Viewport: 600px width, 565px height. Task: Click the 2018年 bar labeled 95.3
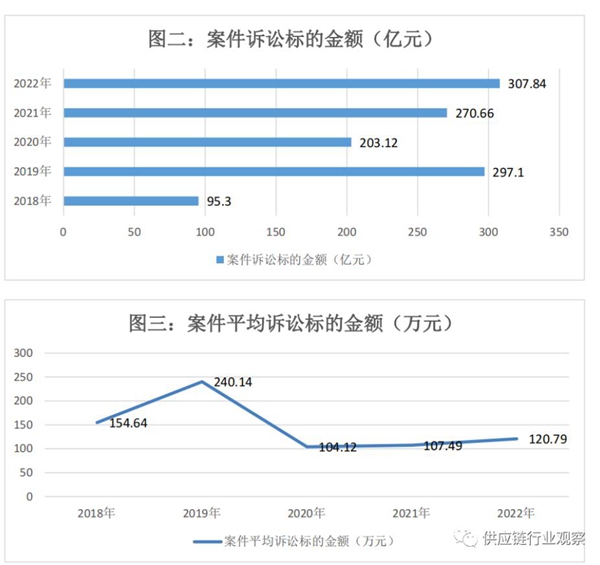click(131, 201)
